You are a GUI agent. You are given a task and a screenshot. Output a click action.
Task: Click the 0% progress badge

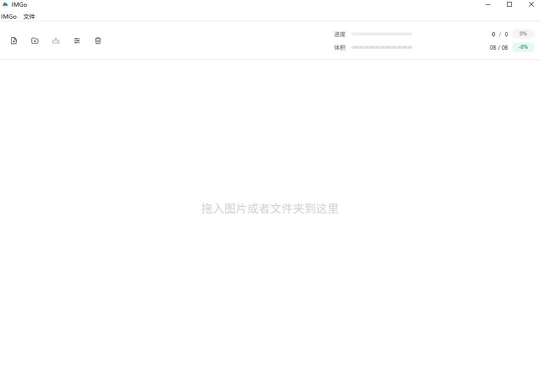[523, 34]
